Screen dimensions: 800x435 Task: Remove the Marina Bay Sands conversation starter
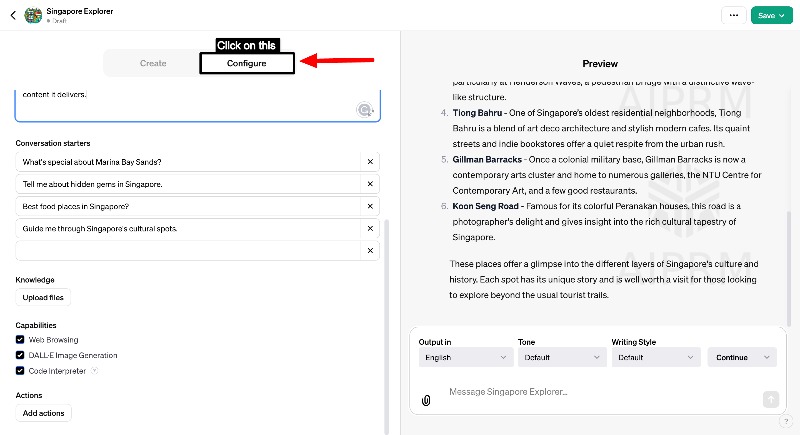coord(369,162)
